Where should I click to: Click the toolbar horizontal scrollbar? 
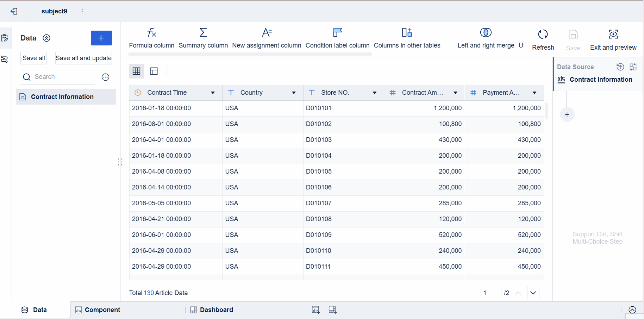(x=250, y=54)
